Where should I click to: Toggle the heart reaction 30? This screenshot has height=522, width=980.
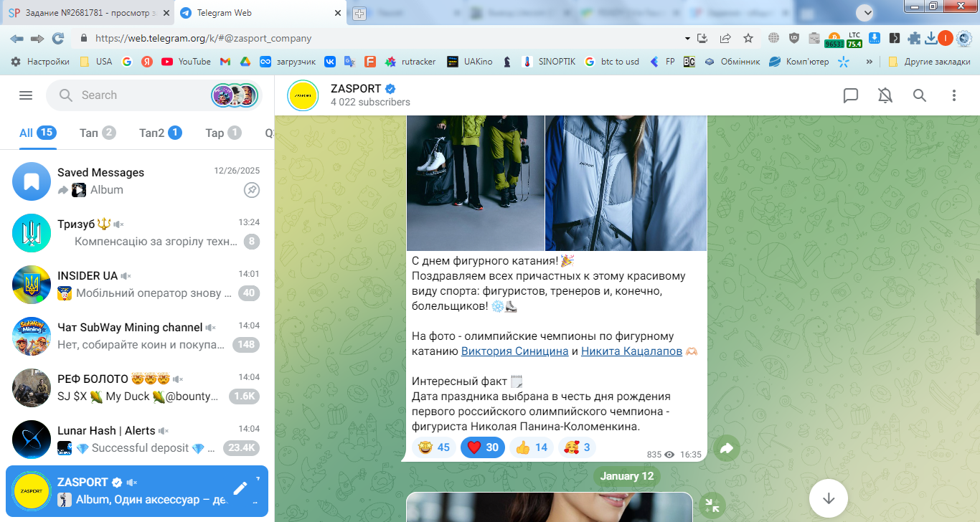coord(483,447)
